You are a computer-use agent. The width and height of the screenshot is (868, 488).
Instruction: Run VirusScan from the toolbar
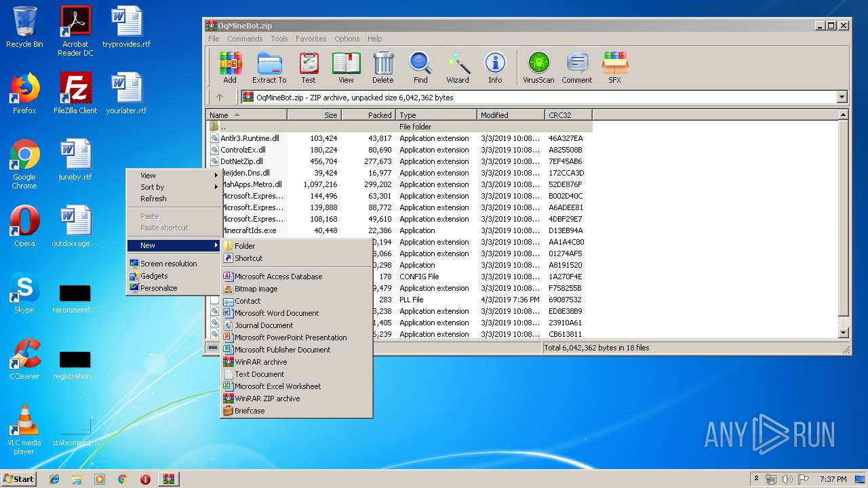click(538, 68)
